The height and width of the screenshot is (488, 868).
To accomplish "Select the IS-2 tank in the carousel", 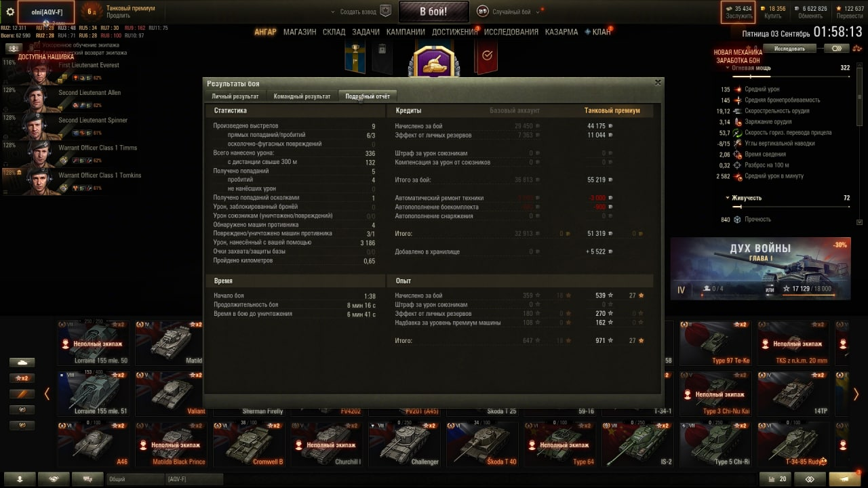I will pyautogui.click(x=638, y=444).
